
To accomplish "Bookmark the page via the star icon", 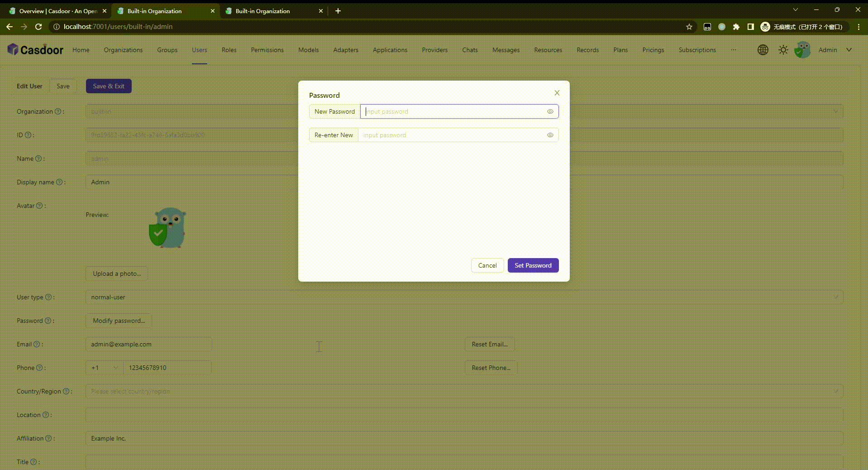I will click(x=689, y=27).
